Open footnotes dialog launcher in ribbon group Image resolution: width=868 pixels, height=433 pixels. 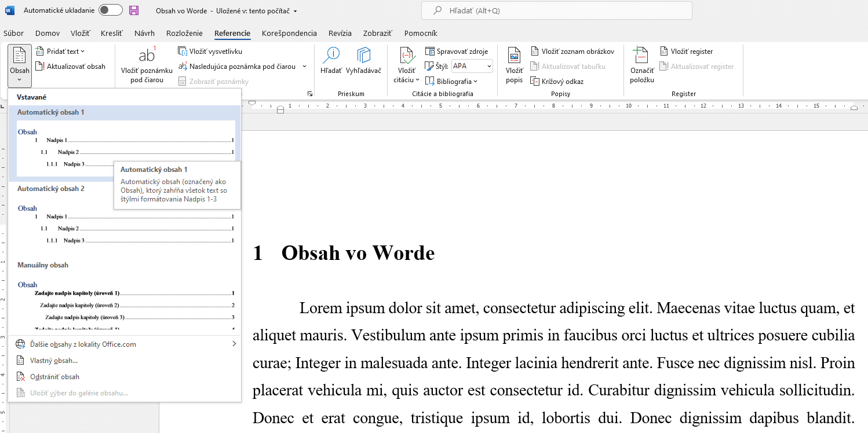pos(310,94)
